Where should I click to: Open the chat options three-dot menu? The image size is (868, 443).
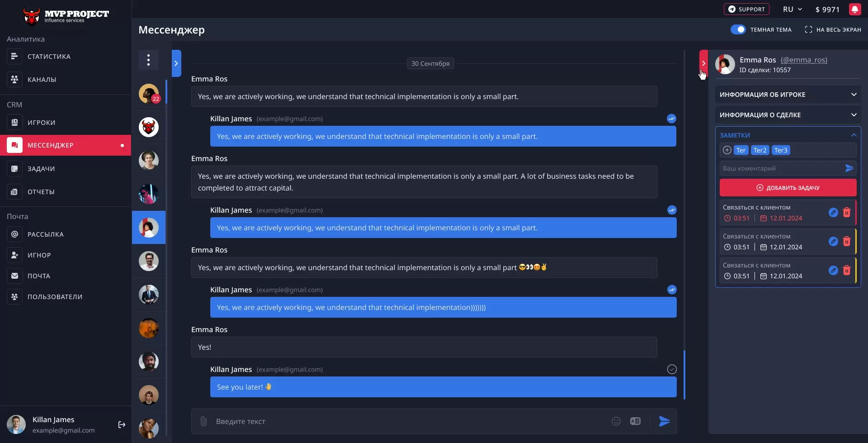[148, 60]
